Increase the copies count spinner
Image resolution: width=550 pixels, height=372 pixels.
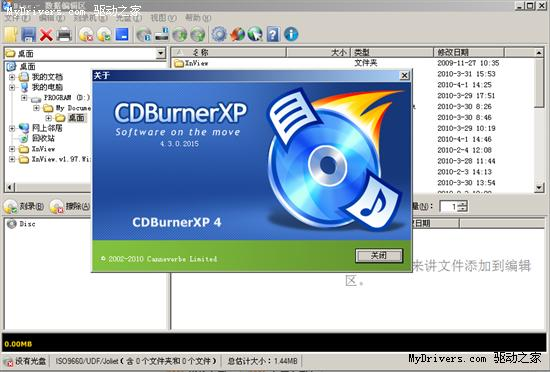463,203
